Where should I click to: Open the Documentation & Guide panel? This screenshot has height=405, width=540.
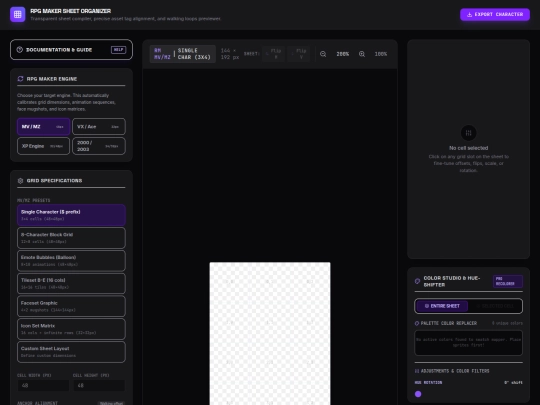tap(71, 50)
